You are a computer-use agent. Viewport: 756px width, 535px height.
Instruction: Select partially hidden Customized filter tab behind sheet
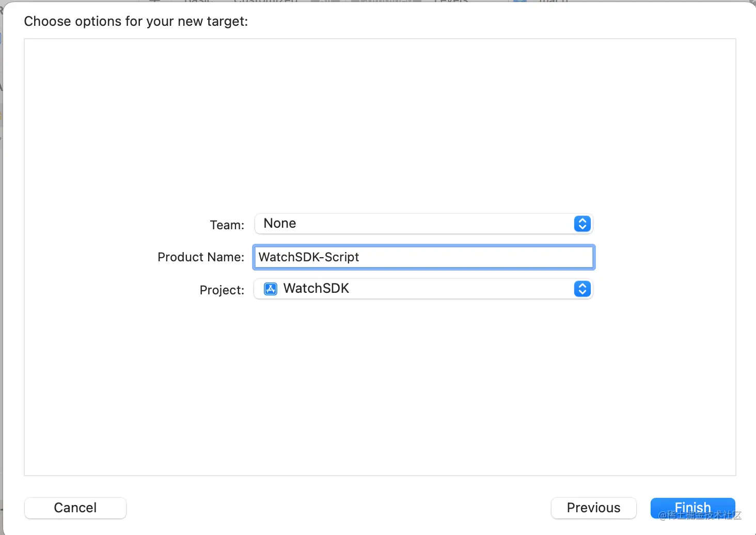(x=265, y=2)
